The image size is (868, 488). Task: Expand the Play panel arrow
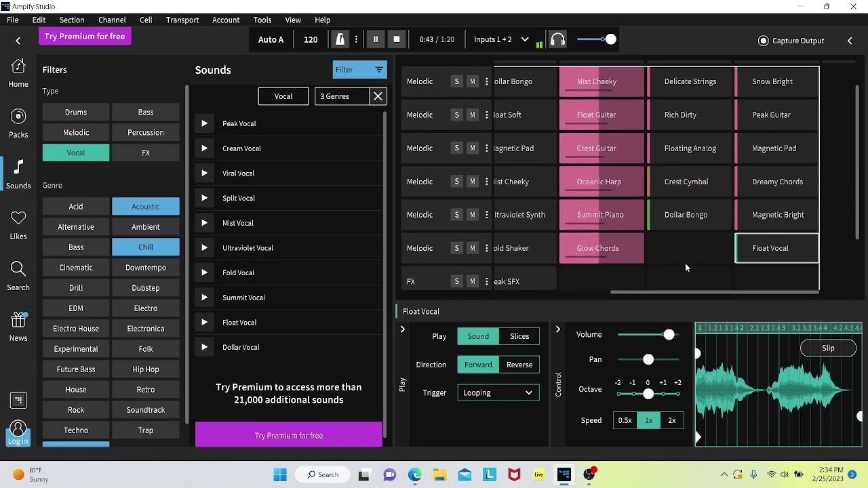pos(402,329)
